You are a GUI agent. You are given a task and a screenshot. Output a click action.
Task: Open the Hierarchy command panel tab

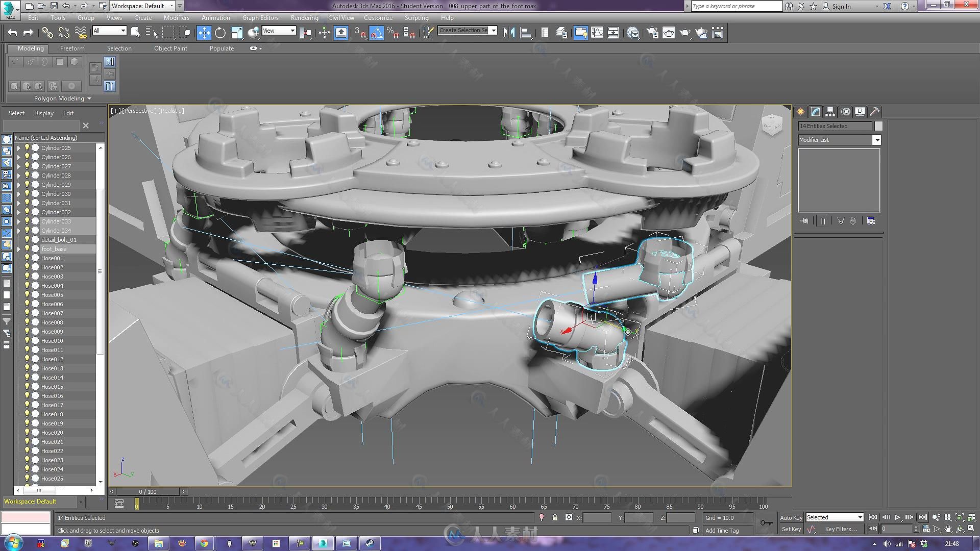pyautogui.click(x=830, y=111)
